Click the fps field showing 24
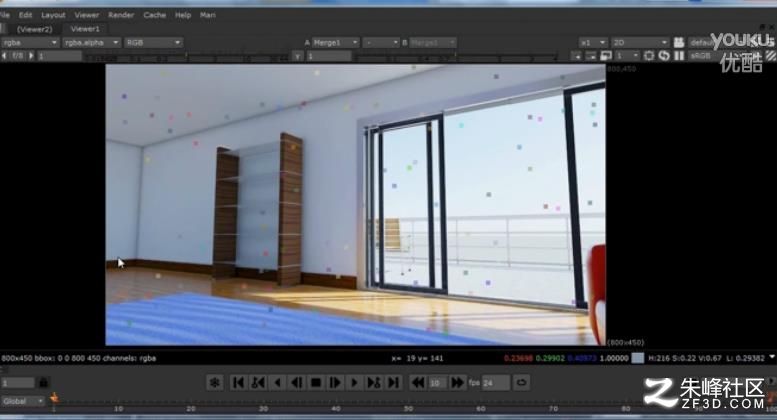Image resolution: width=777 pixels, height=420 pixels. pos(496,383)
